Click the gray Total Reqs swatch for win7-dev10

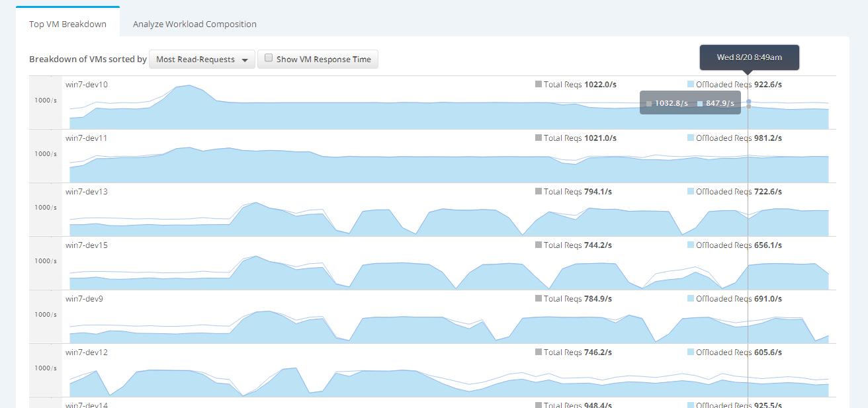(539, 85)
